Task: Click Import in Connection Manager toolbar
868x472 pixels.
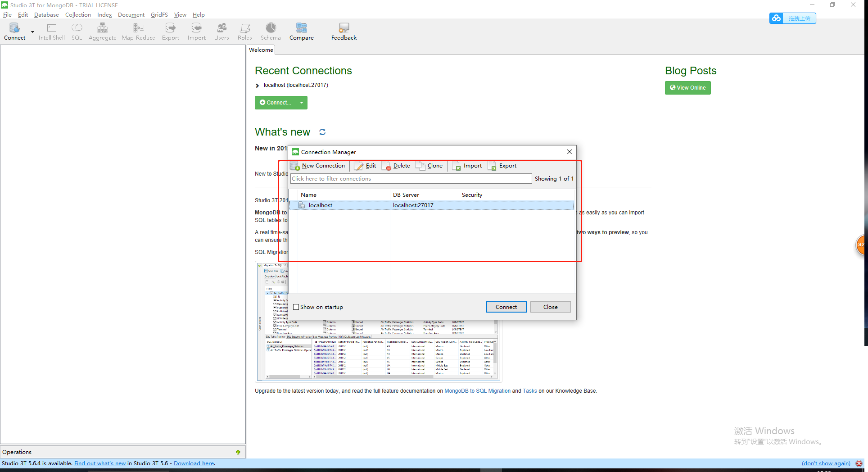Action: coord(467,166)
